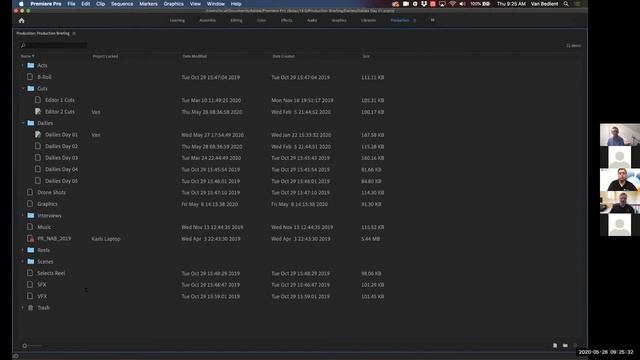Open the Window menu
640x360 pixels.
tap(216, 4)
